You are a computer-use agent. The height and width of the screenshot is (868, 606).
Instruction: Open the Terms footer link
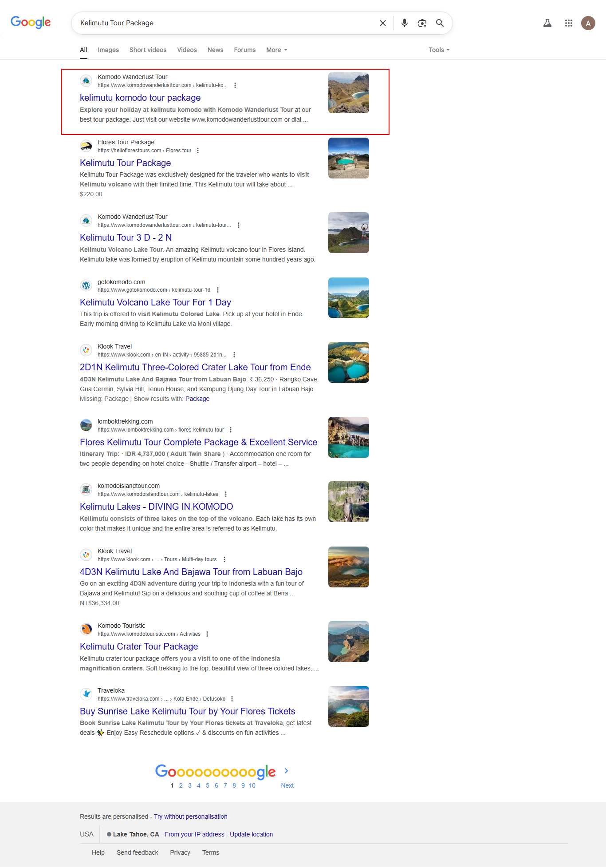(211, 852)
